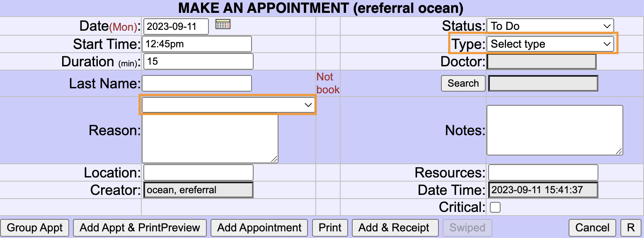Viewport: 644px width, 238px height.
Task: Click the Print button
Action: click(x=330, y=228)
